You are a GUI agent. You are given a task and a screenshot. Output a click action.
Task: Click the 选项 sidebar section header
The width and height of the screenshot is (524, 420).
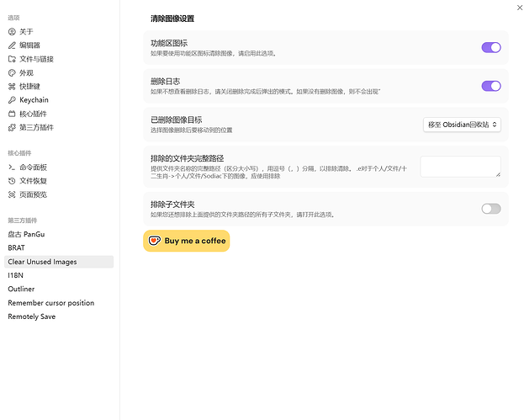point(13,18)
